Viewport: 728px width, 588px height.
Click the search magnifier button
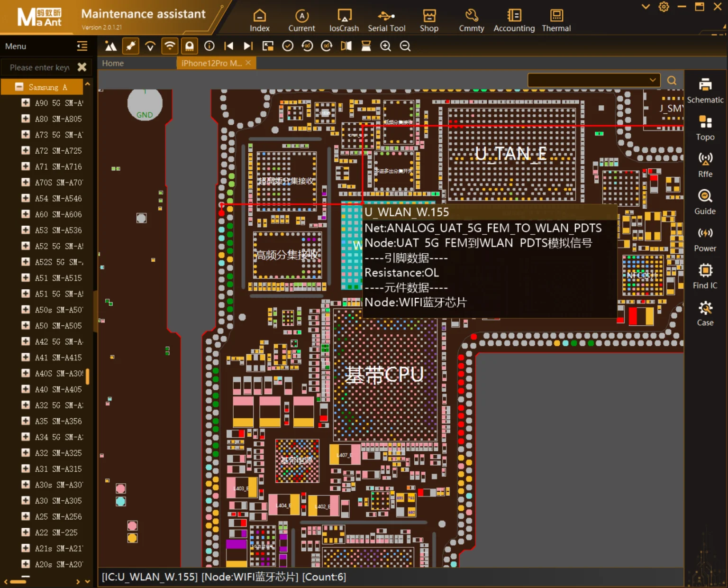[672, 80]
